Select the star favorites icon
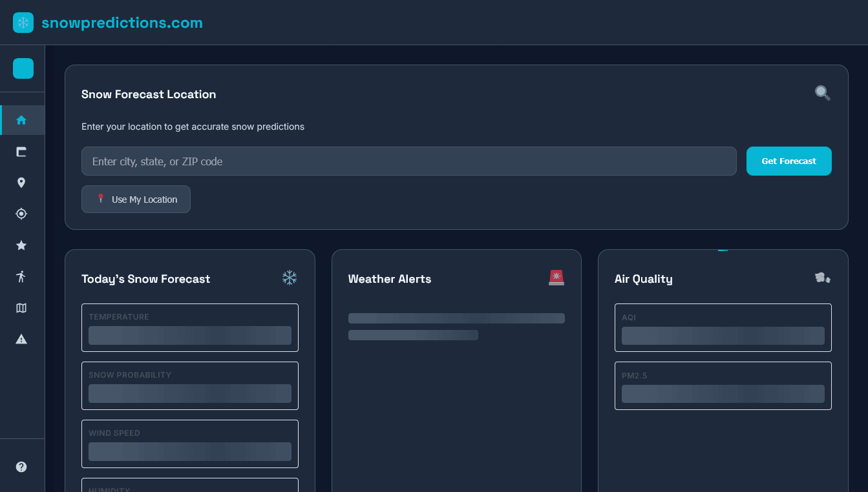The width and height of the screenshot is (868, 492). tap(21, 245)
